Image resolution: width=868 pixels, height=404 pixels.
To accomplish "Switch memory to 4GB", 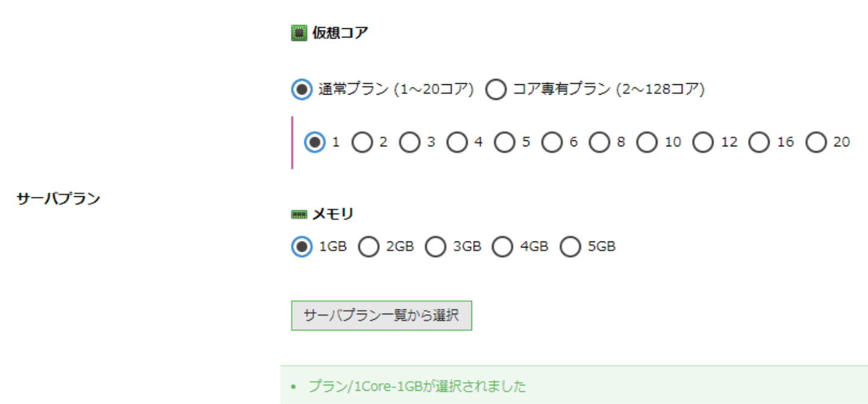I will tap(503, 247).
